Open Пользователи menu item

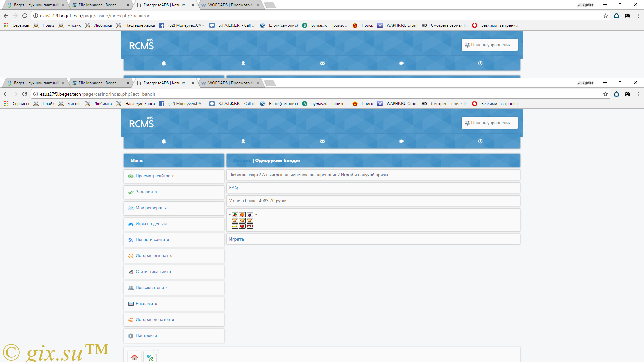[x=174, y=288]
